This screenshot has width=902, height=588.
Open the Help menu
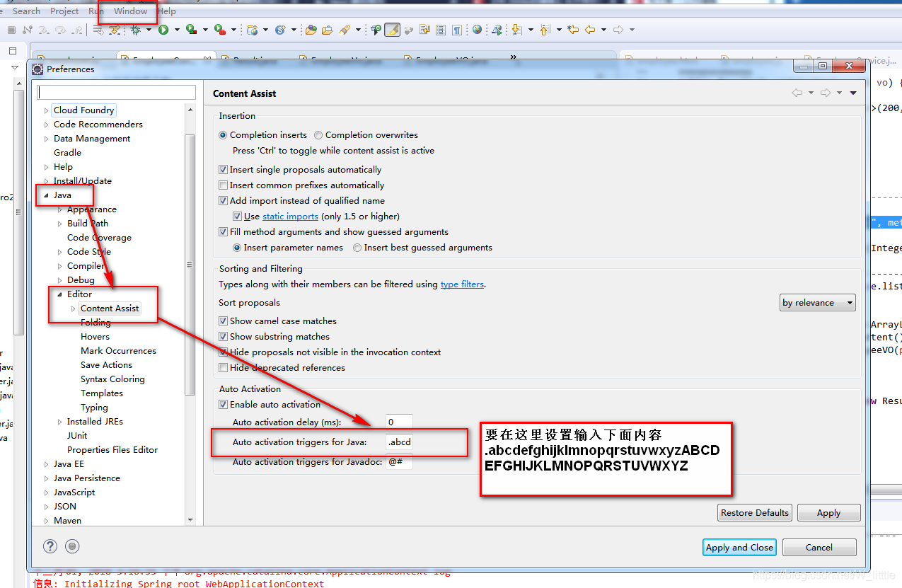[x=167, y=11]
